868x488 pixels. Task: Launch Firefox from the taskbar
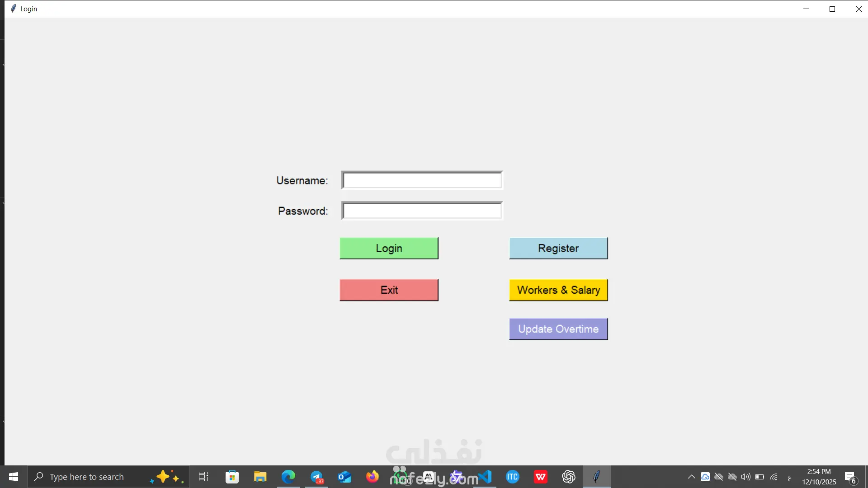[373, 477]
